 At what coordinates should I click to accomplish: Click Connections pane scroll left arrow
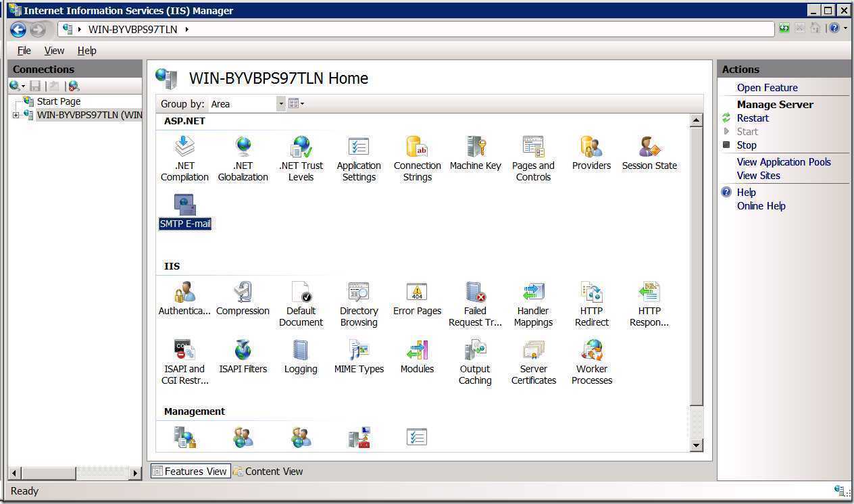pyautogui.click(x=15, y=473)
